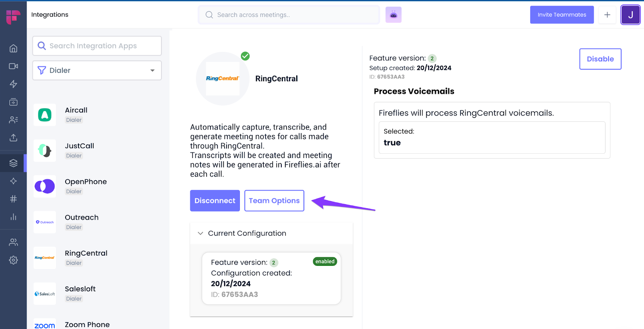644x329 pixels.
Task: Click the lightning bolt sidebar icon
Action: tap(13, 84)
